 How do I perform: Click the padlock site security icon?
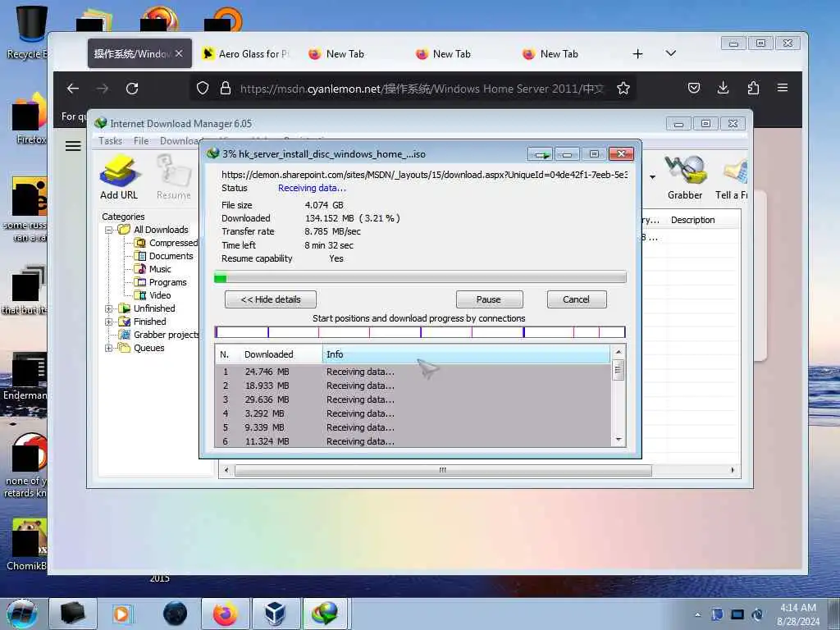coord(226,89)
